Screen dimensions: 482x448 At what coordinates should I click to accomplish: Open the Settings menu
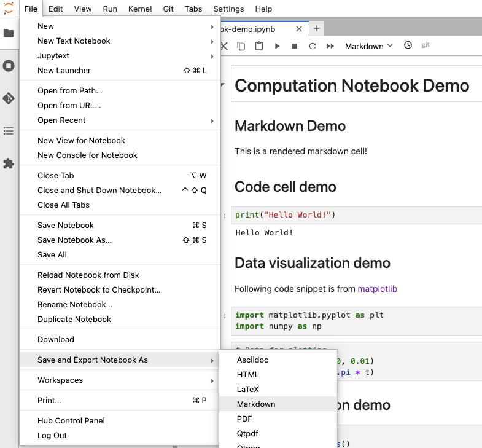coord(228,9)
